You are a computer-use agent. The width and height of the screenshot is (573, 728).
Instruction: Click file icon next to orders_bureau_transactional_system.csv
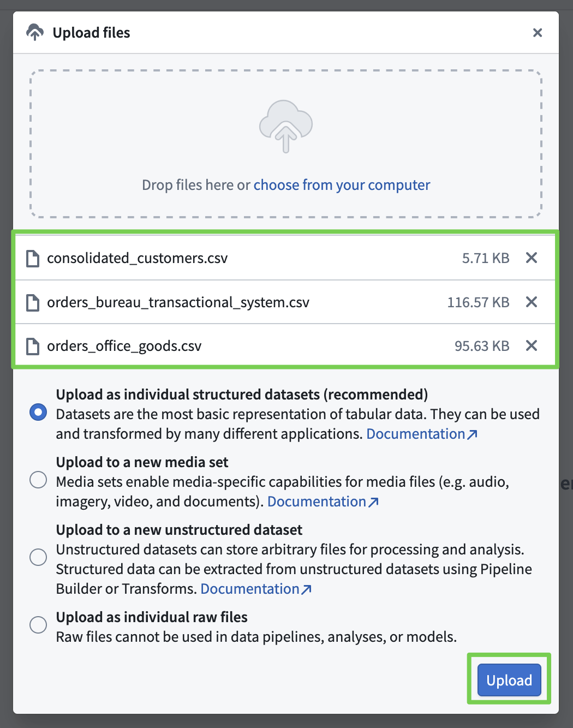pos(33,302)
